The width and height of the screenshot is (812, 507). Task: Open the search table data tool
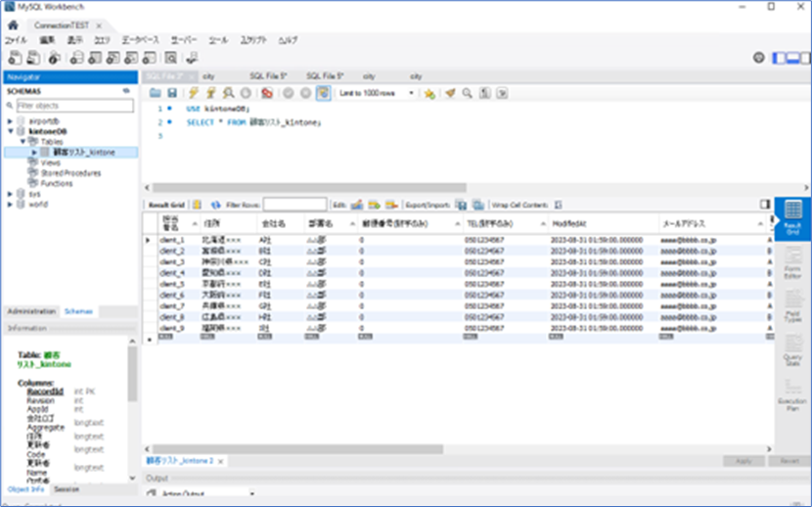[171, 58]
